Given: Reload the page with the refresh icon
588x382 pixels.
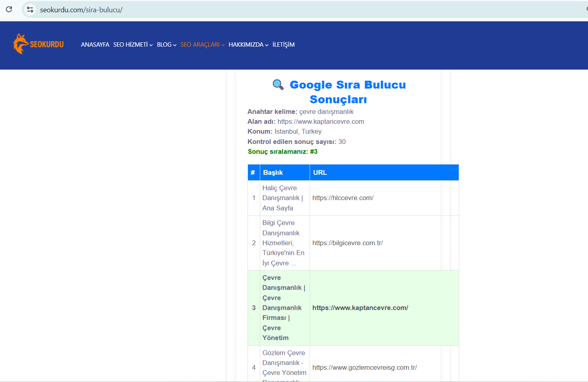Looking at the screenshot, I should click(9, 9).
